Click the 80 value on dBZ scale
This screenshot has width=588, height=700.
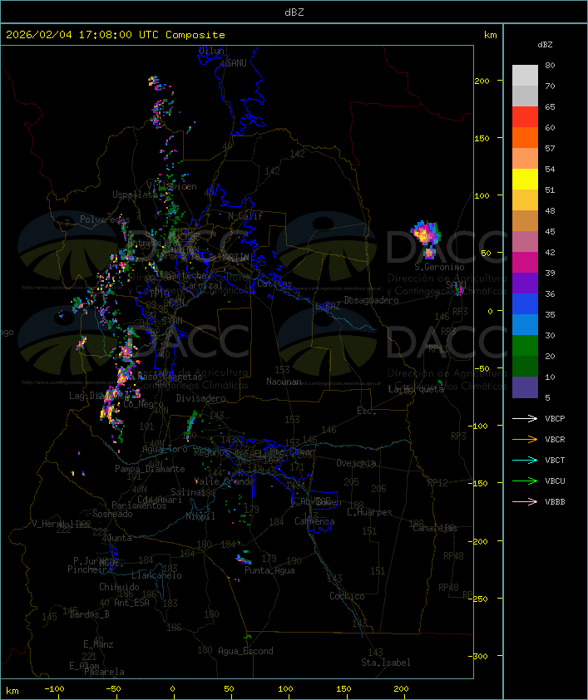tap(550, 65)
